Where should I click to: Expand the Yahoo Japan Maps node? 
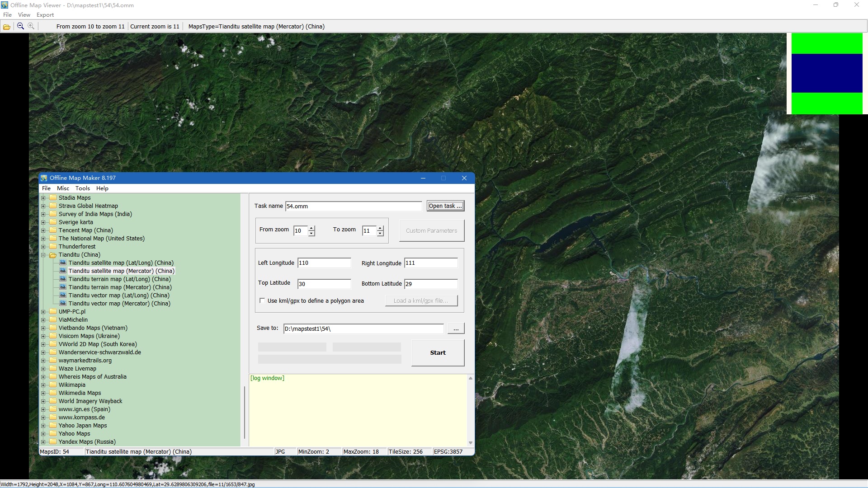pyautogui.click(x=43, y=426)
